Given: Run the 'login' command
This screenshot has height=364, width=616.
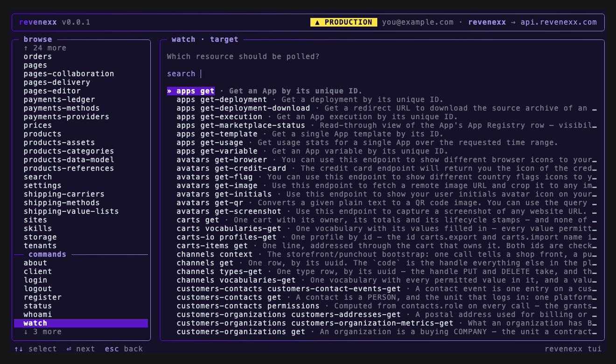Looking at the screenshot, I should click(35, 280).
